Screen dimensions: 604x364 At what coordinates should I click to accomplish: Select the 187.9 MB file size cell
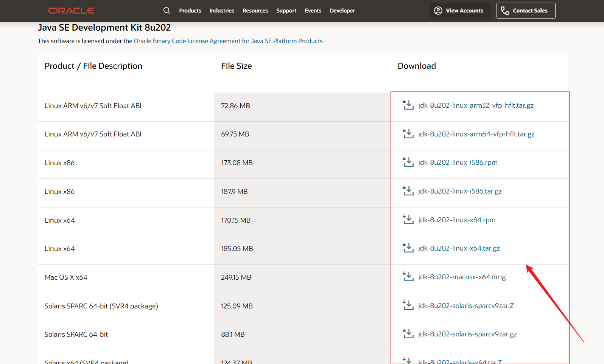302,193
